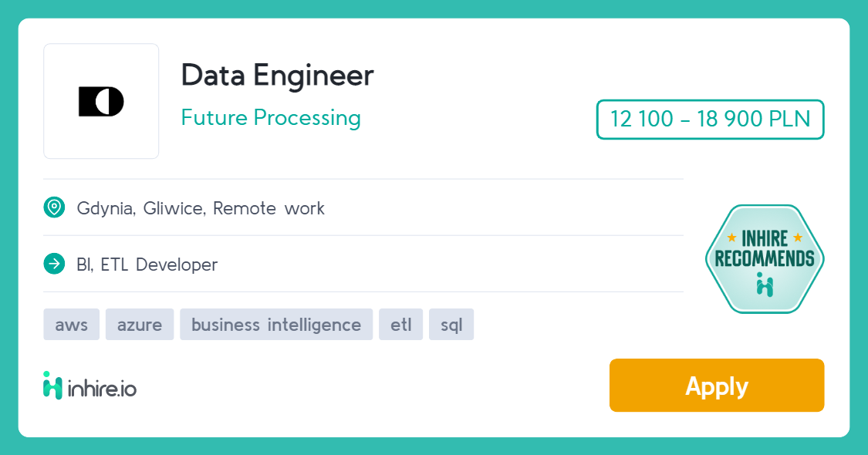Image resolution: width=868 pixels, height=455 pixels.
Task: Click the inhire.io brand name text
Action: [x=102, y=388]
